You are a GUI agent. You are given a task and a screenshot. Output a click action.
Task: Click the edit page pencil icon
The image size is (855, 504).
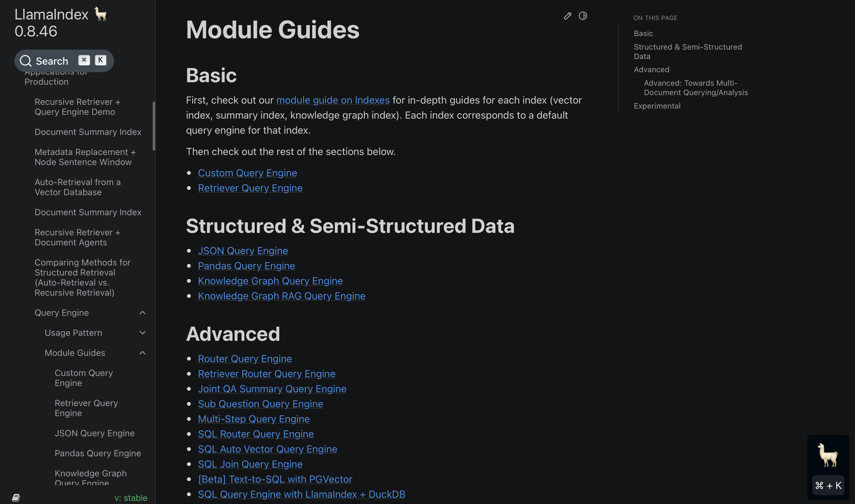click(568, 16)
